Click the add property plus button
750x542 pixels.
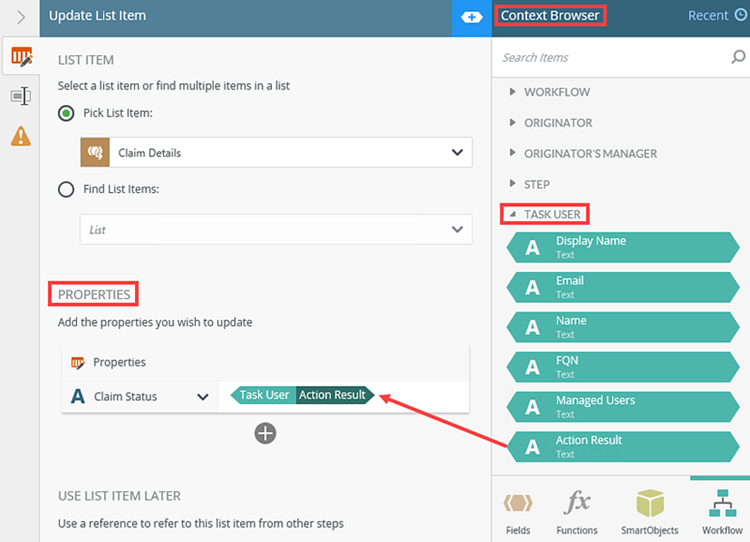[x=265, y=433]
